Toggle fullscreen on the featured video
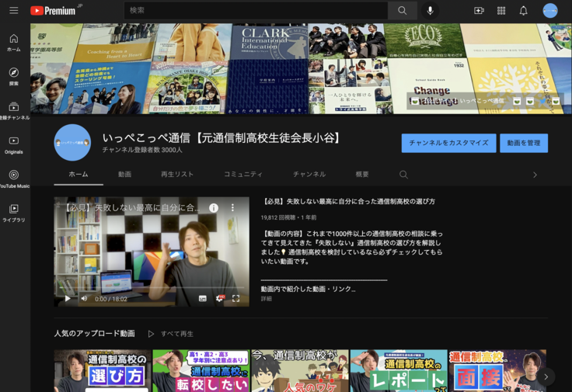Viewport: 572px width, 392px height. point(235,298)
